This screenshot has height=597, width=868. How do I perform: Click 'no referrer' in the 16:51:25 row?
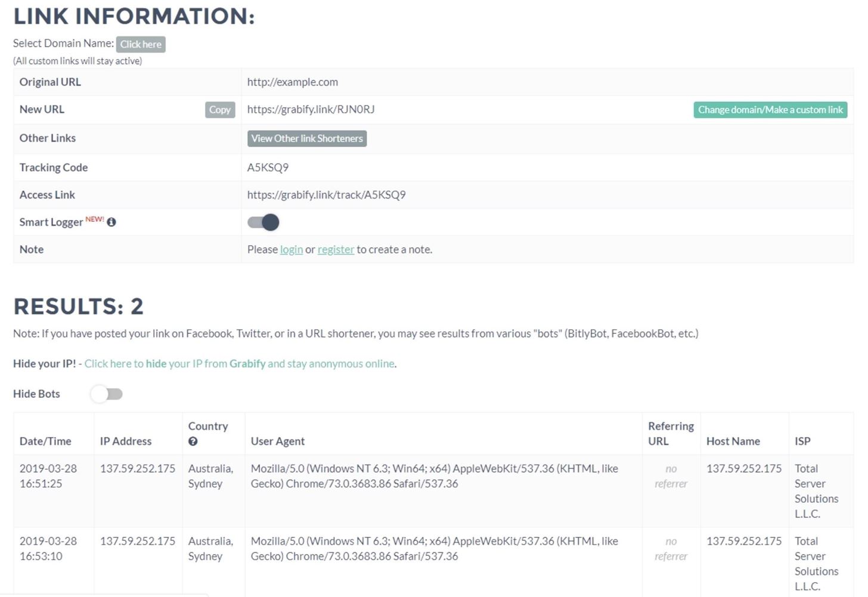671,476
